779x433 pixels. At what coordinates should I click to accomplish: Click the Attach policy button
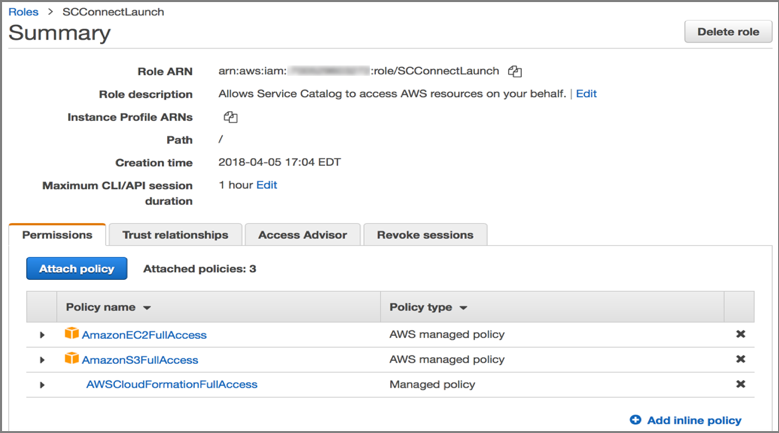coord(77,269)
